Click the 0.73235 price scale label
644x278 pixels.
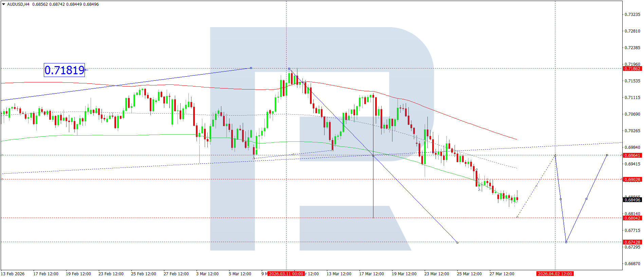pos(632,15)
